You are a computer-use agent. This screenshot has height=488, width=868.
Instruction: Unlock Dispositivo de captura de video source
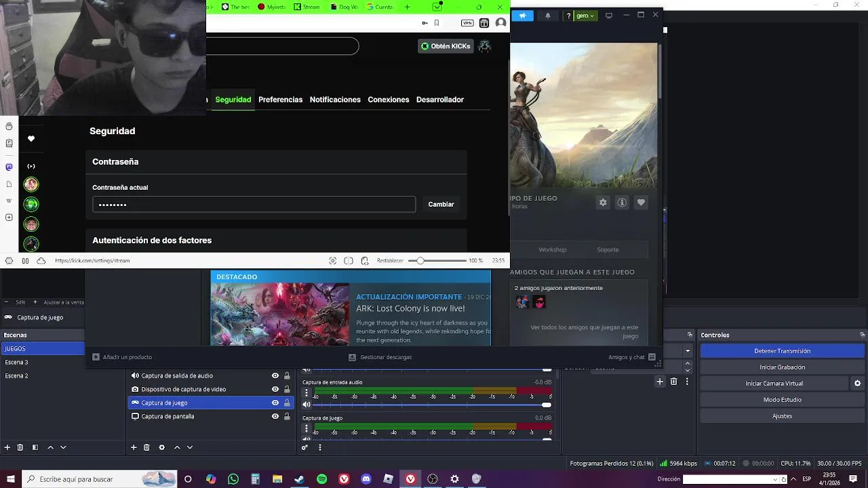point(287,389)
